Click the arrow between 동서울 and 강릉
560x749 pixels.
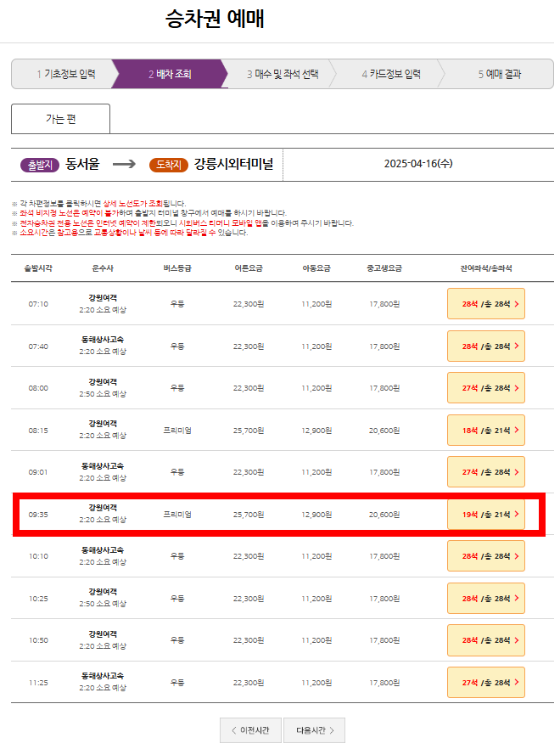pyautogui.click(x=124, y=165)
